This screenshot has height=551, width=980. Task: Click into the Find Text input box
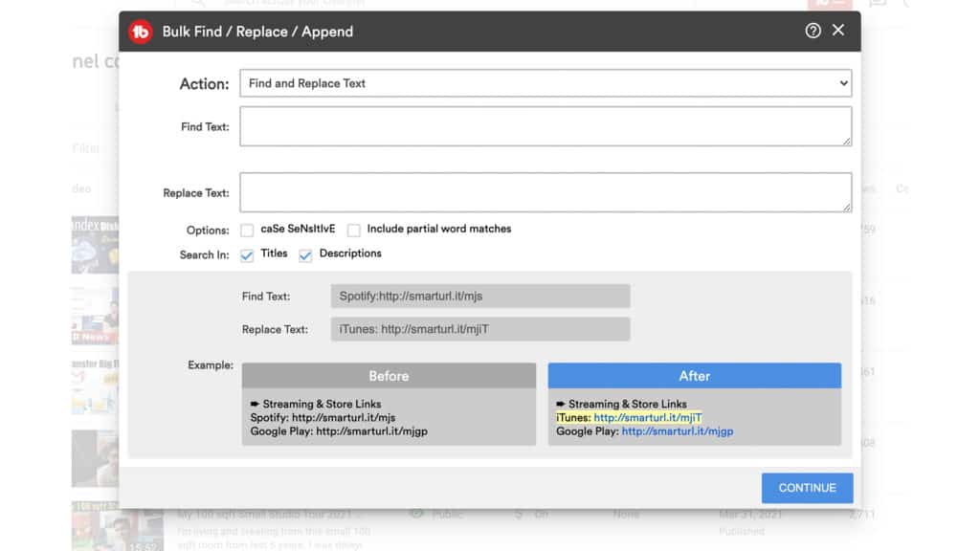(x=545, y=126)
